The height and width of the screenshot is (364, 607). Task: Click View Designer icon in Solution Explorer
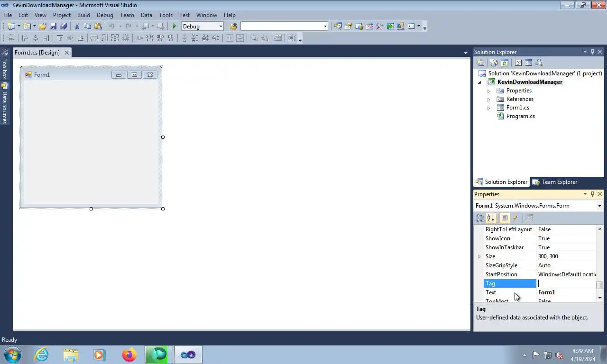pos(528,63)
